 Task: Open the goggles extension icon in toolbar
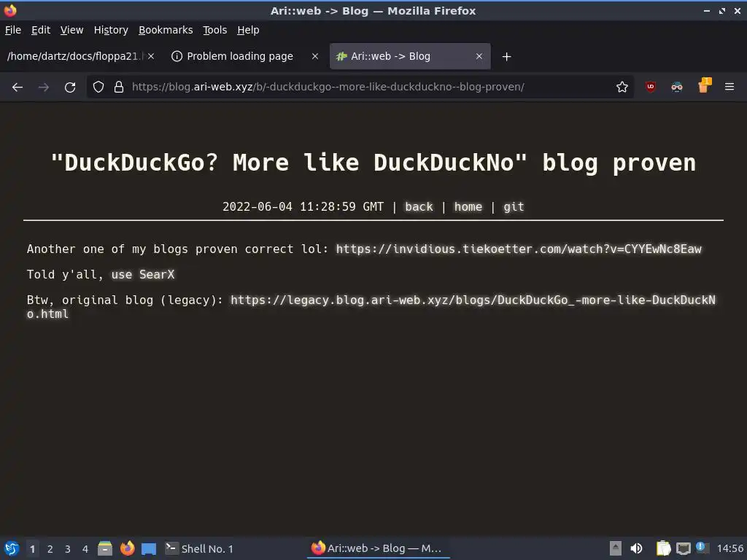[676, 87]
